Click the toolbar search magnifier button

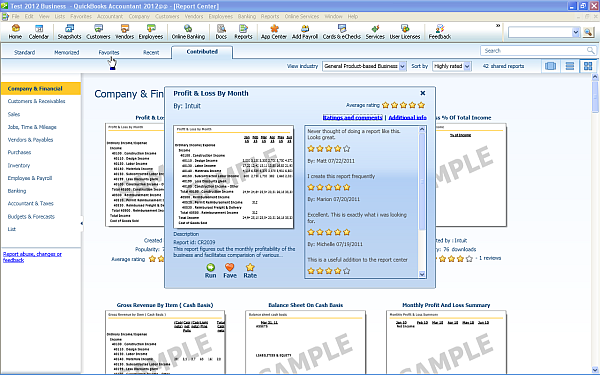(588, 33)
